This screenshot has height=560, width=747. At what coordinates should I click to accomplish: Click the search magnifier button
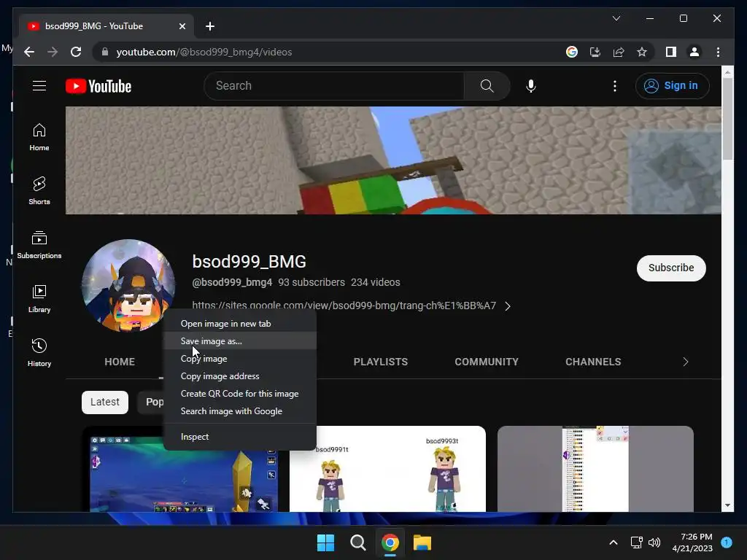[487, 86]
